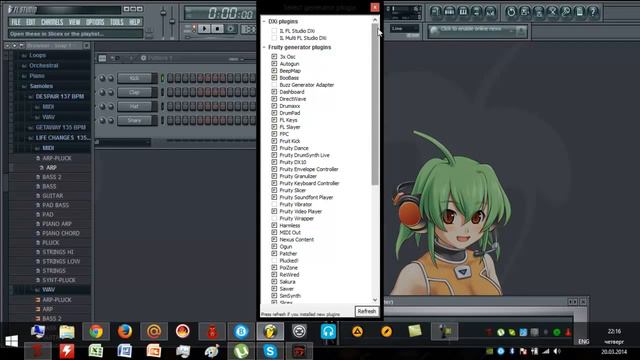Screen dimensions: 640x360
Task: Select the Snare channel button
Action: coord(134,120)
